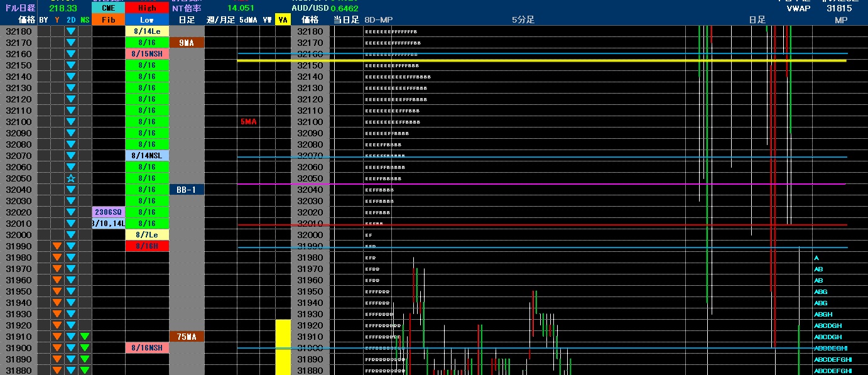
Task: Click the orange Fib header cell
Action: tap(108, 20)
